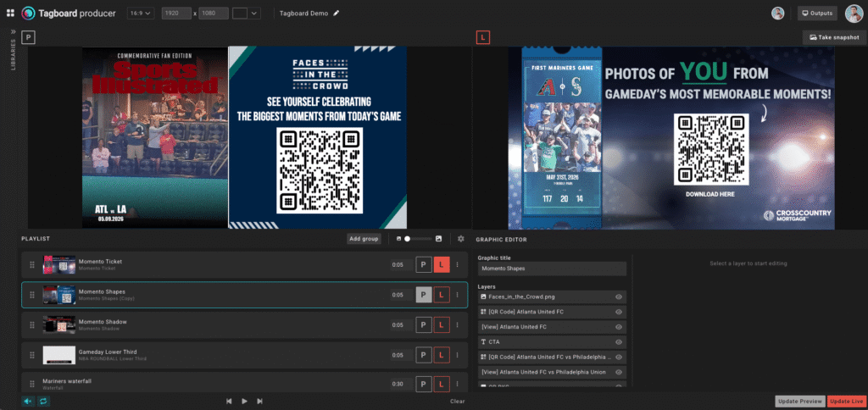Send Gameday Lower Third to Preview (P)
This screenshot has height=410, width=868.
(424, 355)
